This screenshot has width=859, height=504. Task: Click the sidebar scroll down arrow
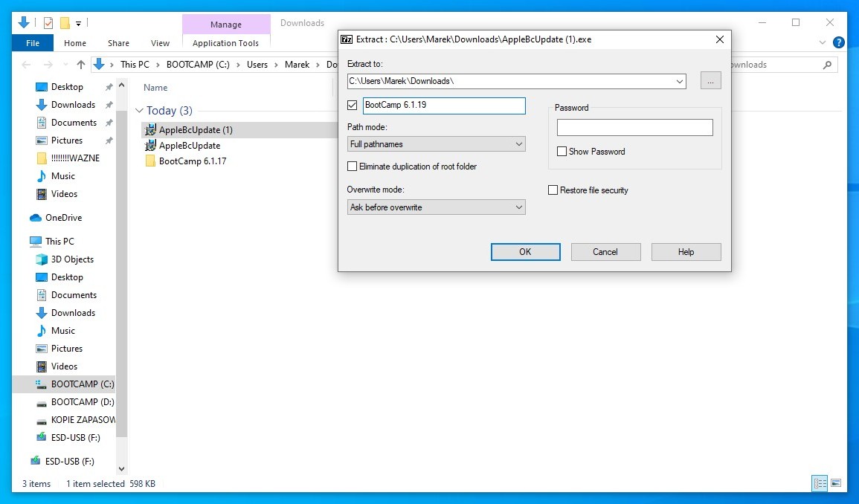[122, 469]
